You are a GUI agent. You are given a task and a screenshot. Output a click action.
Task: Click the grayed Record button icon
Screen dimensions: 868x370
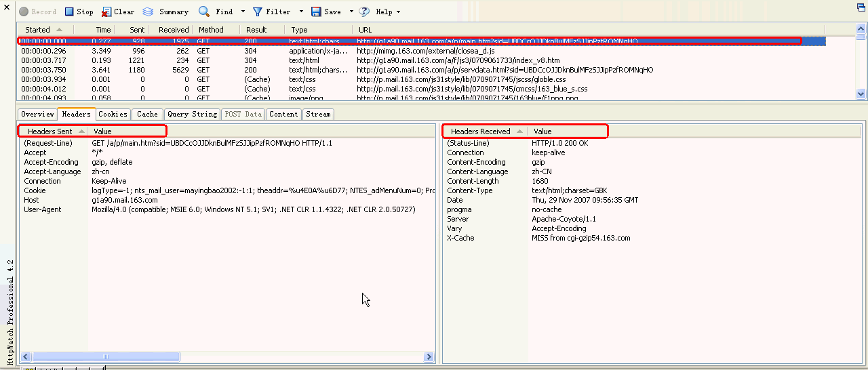point(24,12)
